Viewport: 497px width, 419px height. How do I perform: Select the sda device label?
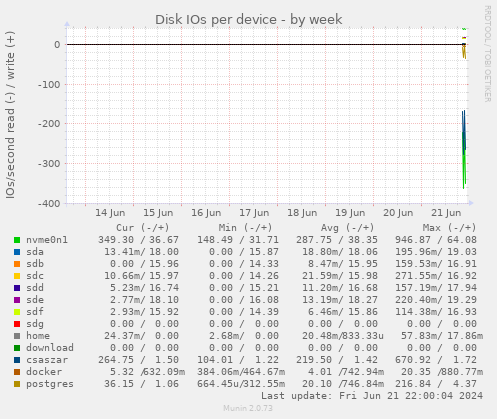pyautogui.click(x=35, y=252)
